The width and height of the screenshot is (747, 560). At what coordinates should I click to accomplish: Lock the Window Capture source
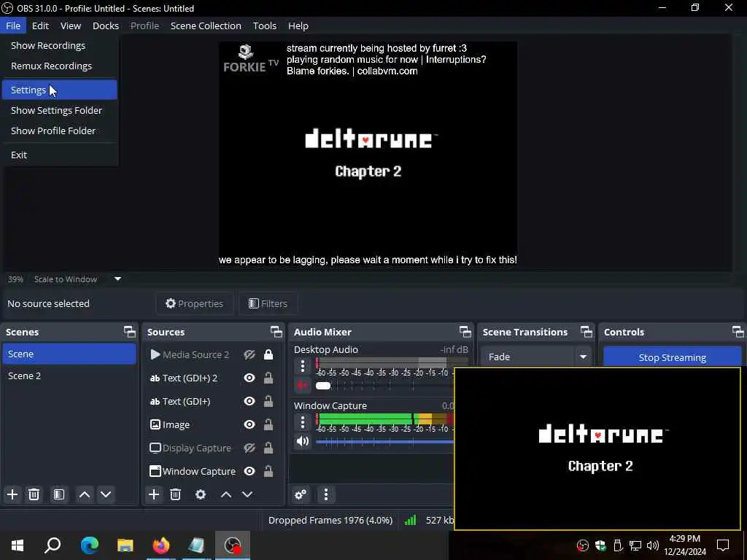click(x=268, y=472)
